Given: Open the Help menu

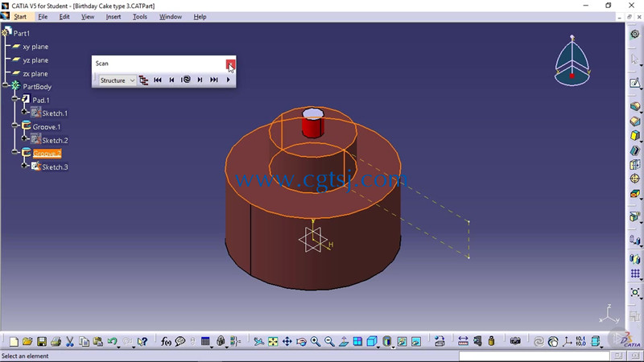Looking at the screenshot, I should click(200, 17).
